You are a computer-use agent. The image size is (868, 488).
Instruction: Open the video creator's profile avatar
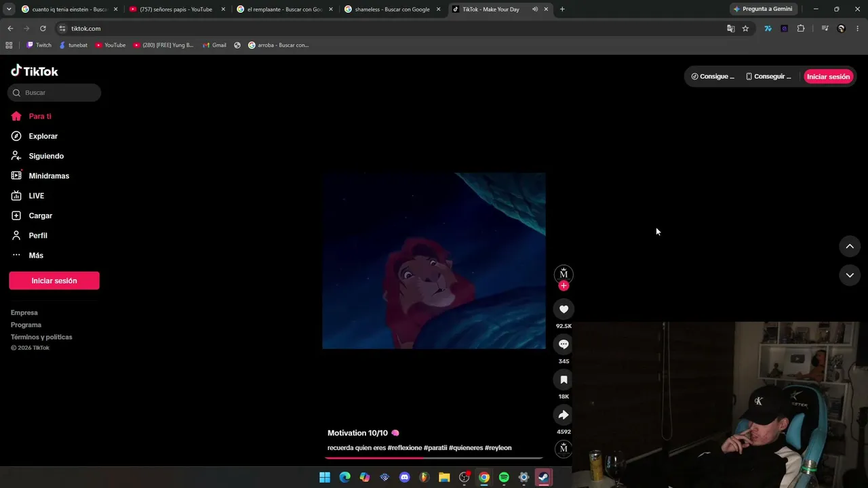pyautogui.click(x=564, y=274)
